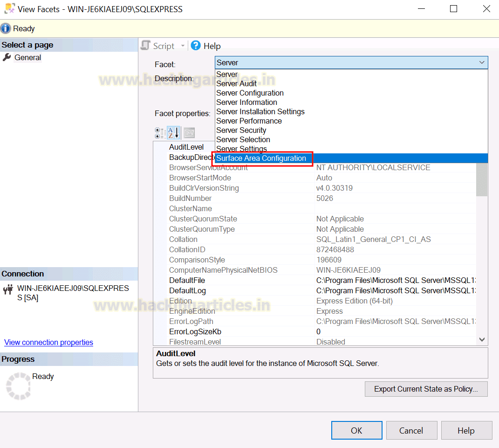The width and height of the screenshot is (499, 448).
Task: Select the ClusterQuorumType property
Action: pyautogui.click(x=202, y=229)
